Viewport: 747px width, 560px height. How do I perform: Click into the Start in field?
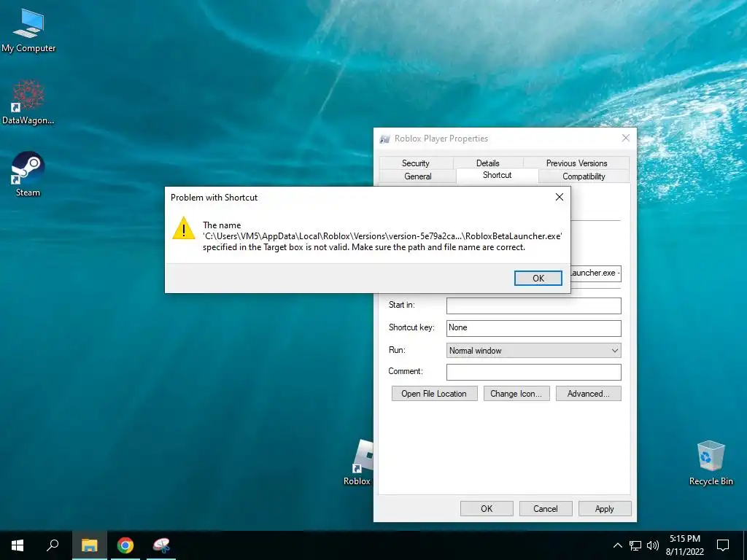point(533,306)
